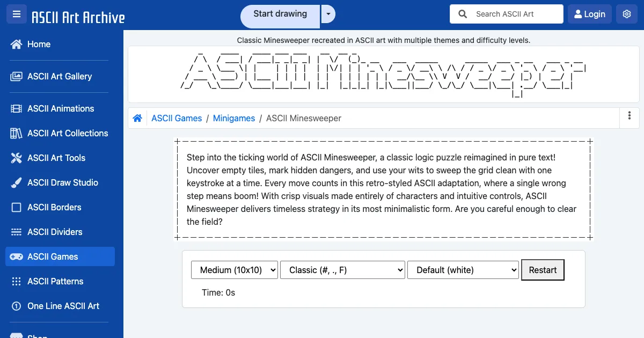Click the ASCII Art Collections books icon

[16, 134]
